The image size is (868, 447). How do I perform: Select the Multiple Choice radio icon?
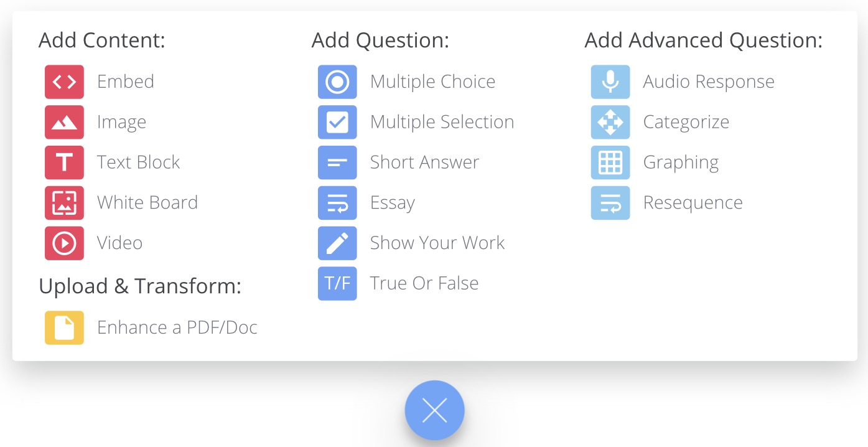click(x=337, y=82)
